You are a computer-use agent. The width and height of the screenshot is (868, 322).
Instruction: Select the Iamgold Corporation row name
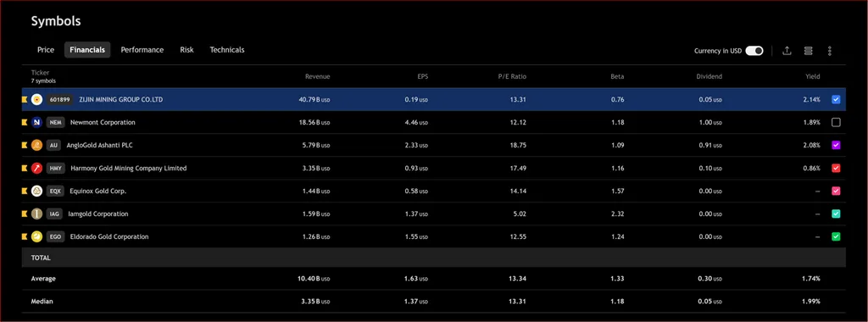(x=98, y=214)
